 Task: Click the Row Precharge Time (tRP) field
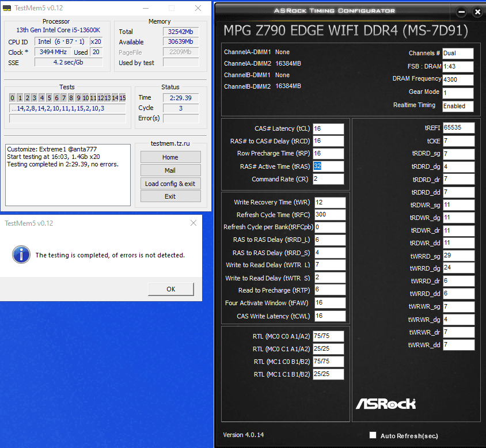pos(328,154)
